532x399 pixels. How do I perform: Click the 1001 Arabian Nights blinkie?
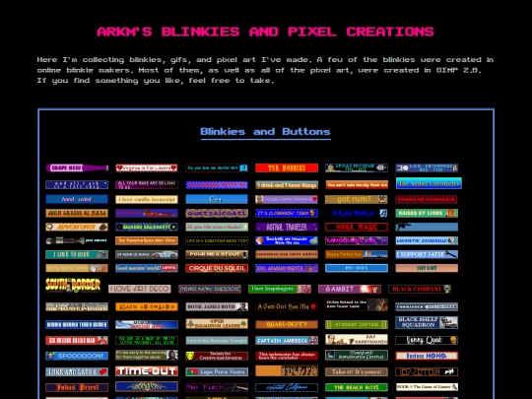coord(287,268)
